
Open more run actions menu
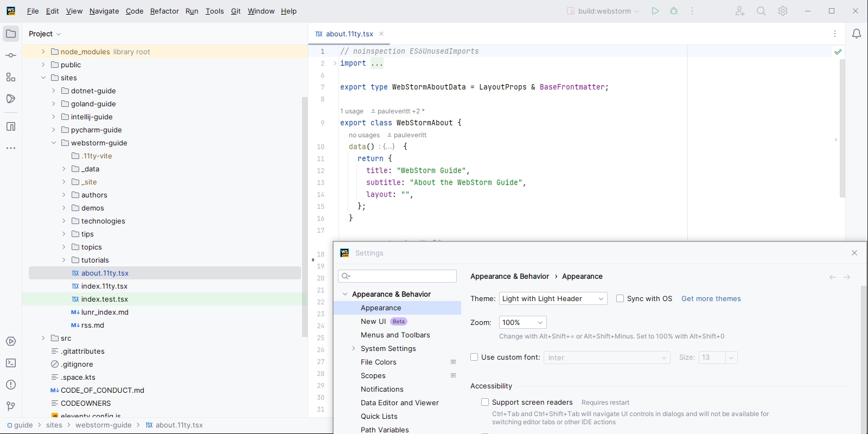click(692, 11)
